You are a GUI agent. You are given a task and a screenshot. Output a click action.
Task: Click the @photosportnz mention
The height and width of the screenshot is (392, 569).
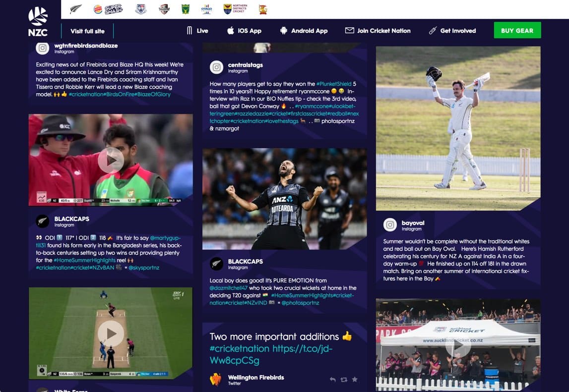coord(300,303)
